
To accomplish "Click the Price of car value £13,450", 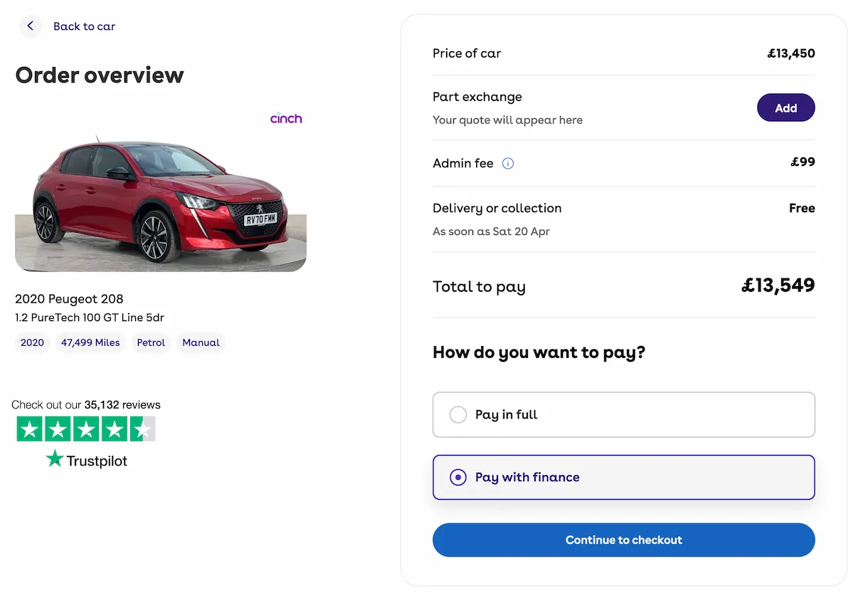I will (x=790, y=53).
